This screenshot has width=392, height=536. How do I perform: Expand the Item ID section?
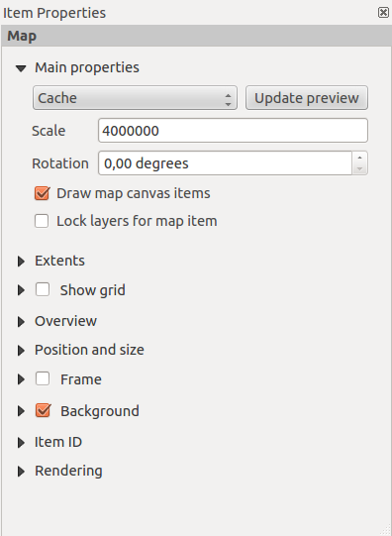(x=21, y=443)
